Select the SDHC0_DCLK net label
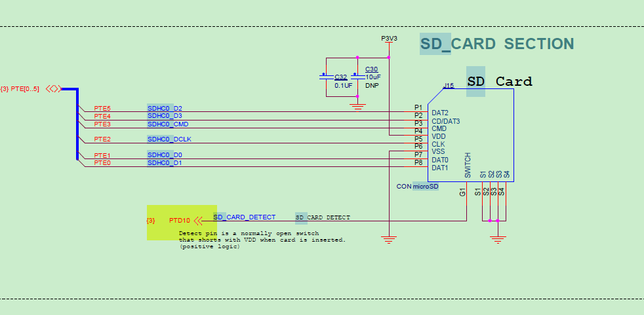The height and width of the screenshot is (315, 644). pos(169,139)
